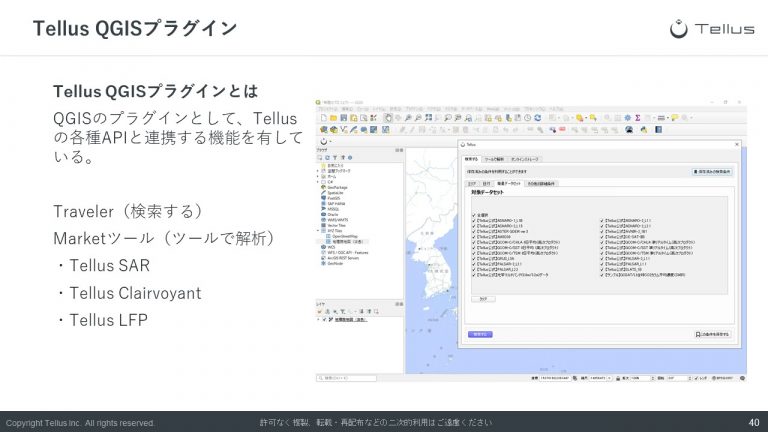Click the クリア clear button

tap(483, 299)
